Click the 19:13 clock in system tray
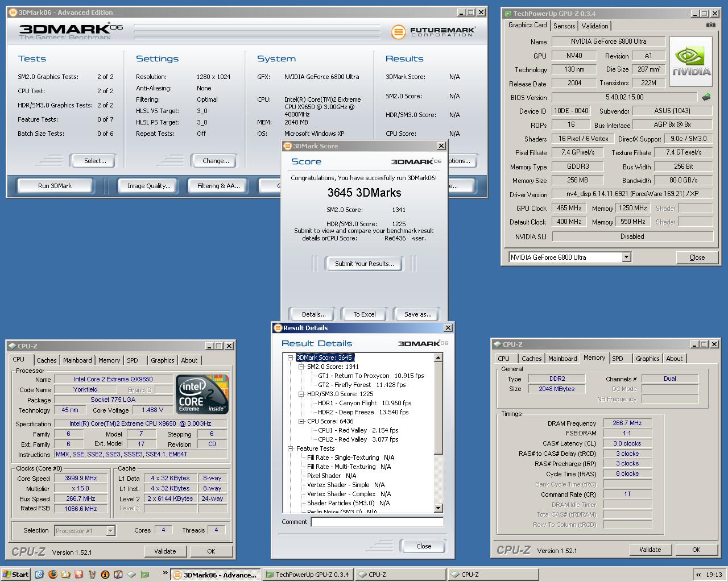The height and width of the screenshot is (582, 728). (714, 575)
